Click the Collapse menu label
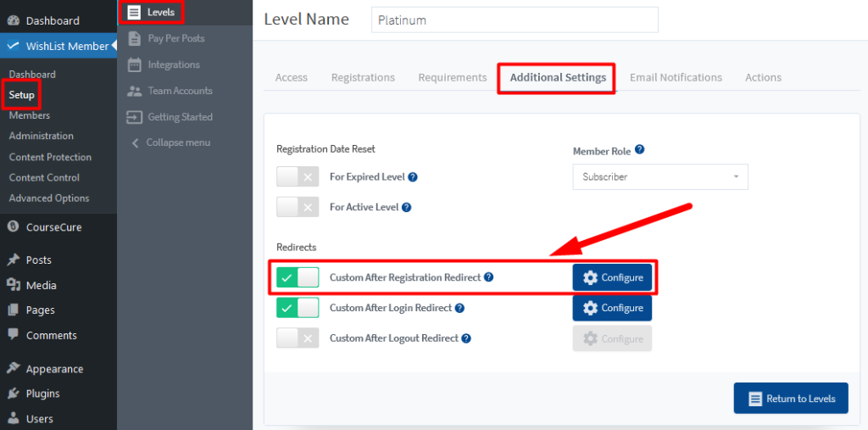Screen dimensions: 868x430 point(178,143)
